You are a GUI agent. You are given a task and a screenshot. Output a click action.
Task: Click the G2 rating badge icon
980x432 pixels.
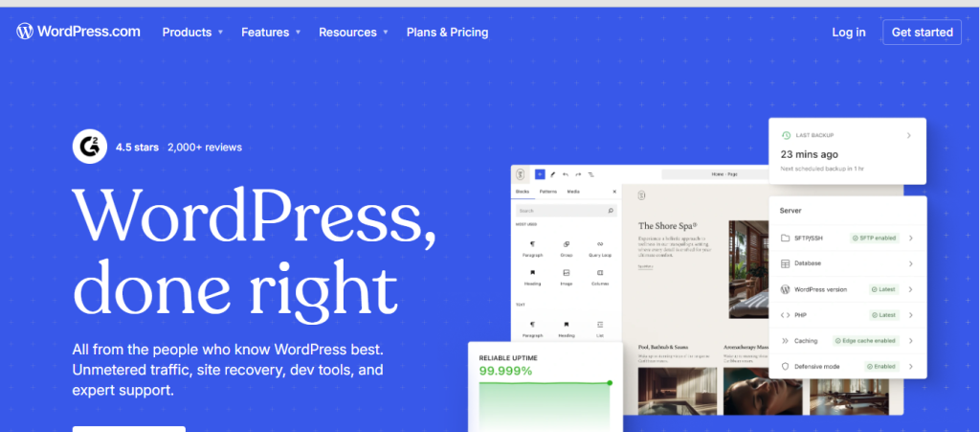[x=89, y=147]
